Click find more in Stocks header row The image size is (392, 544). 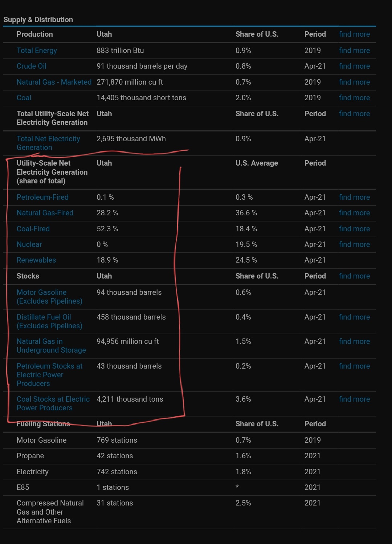354,276
